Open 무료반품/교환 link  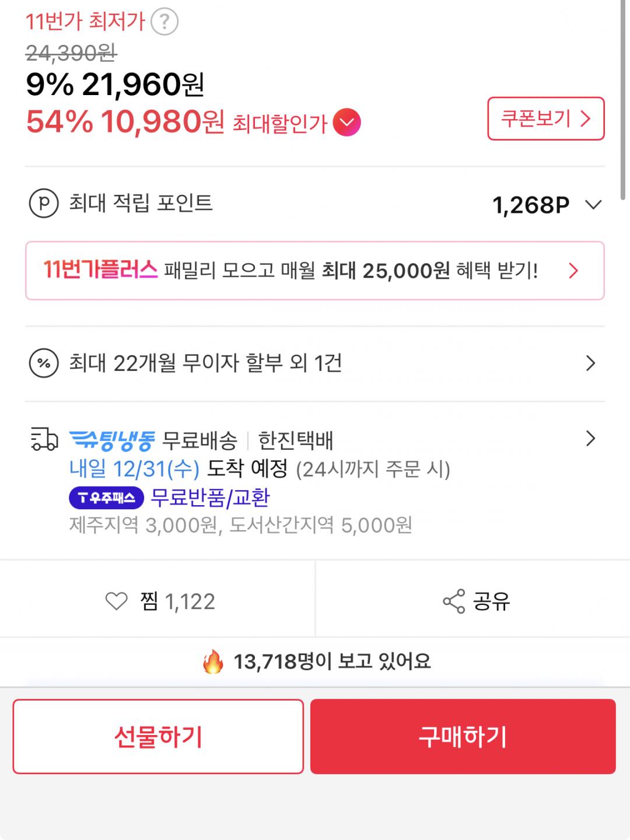pyautogui.click(x=210, y=498)
